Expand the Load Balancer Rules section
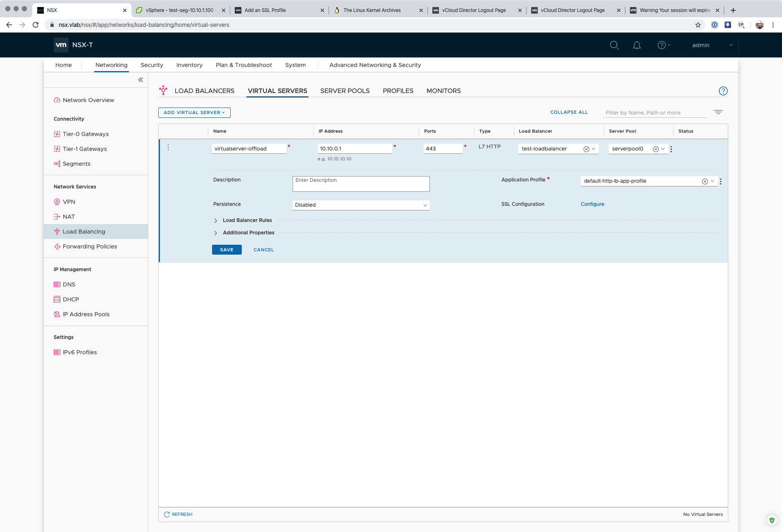Image resolution: width=782 pixels, height=532 pixels. pos(216,221)
